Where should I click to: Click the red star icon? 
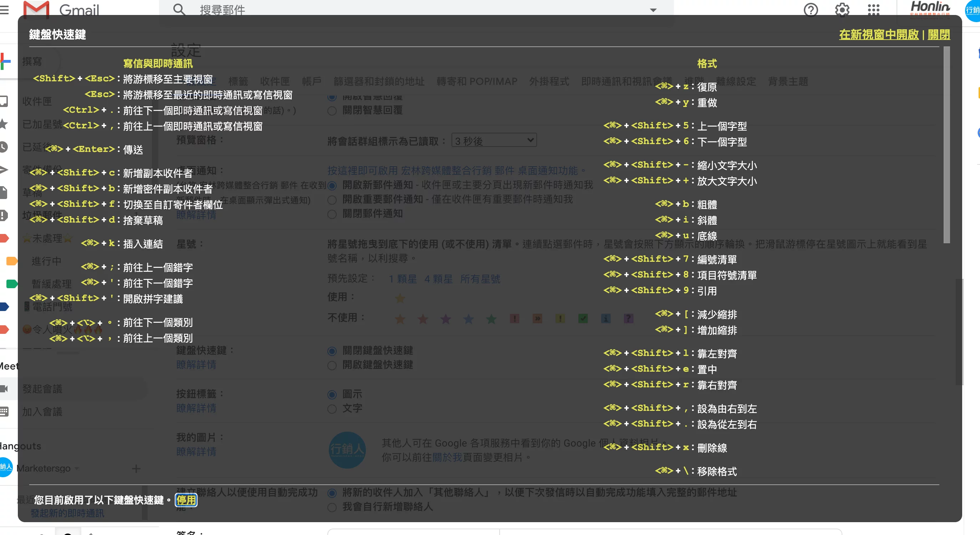pos(423,319)
